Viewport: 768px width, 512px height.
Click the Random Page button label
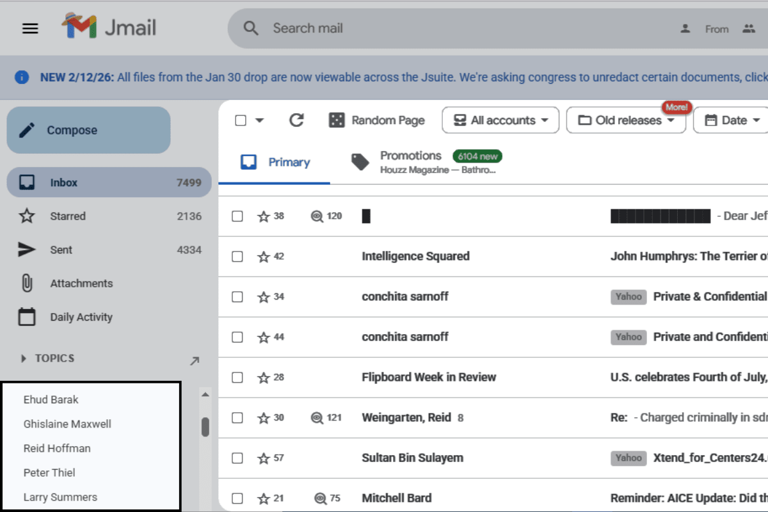[x=388, y=120]
